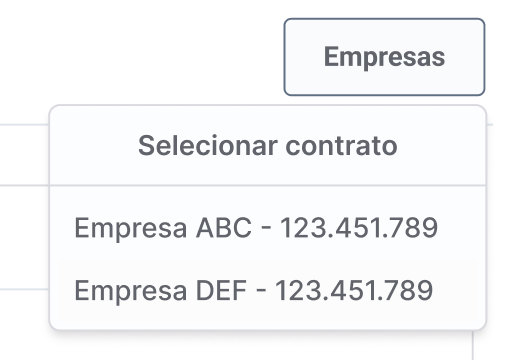Click the 'Selecionar' word in the popup title

[208, 146]
